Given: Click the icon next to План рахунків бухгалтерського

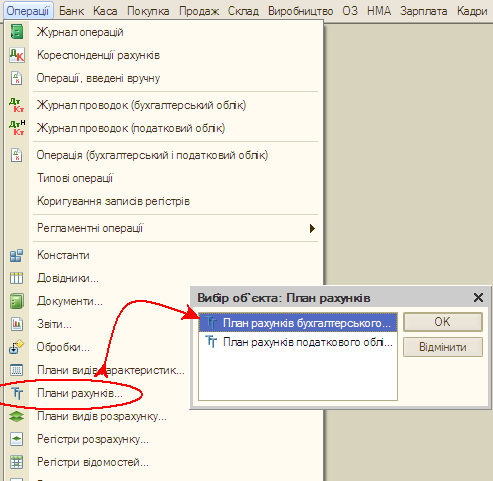Looking at the screenshot, I should tap(211, 322).
